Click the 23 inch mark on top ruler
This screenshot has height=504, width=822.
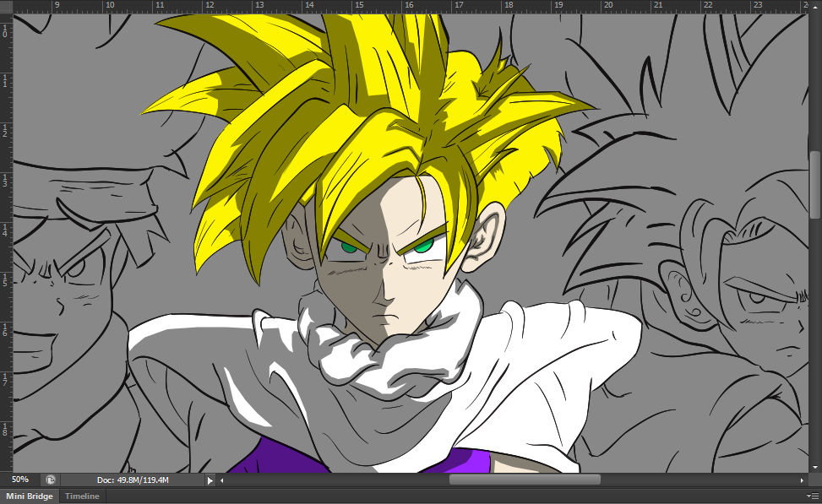757,7
